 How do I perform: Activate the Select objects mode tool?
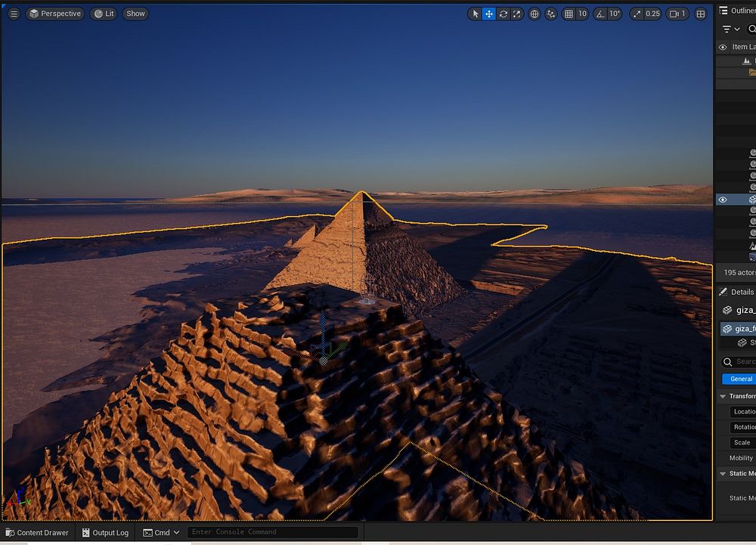(475, 14)
